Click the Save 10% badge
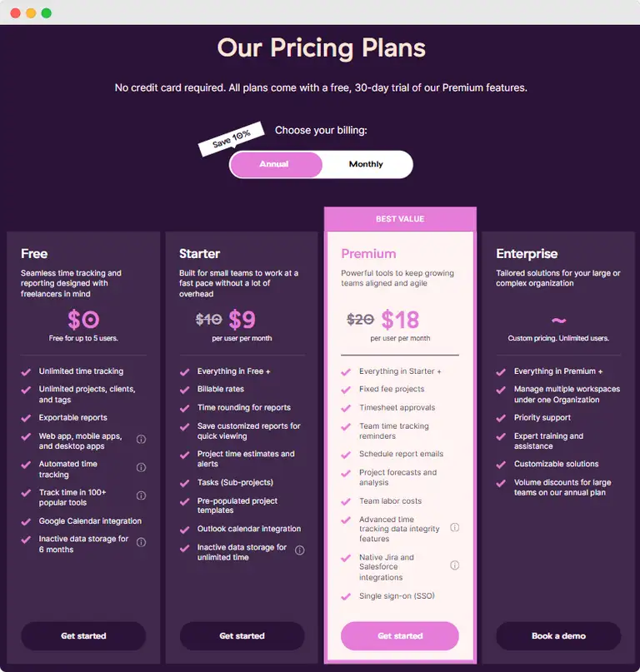The height and width of the screenshot is (672, 640). point(231,139)
